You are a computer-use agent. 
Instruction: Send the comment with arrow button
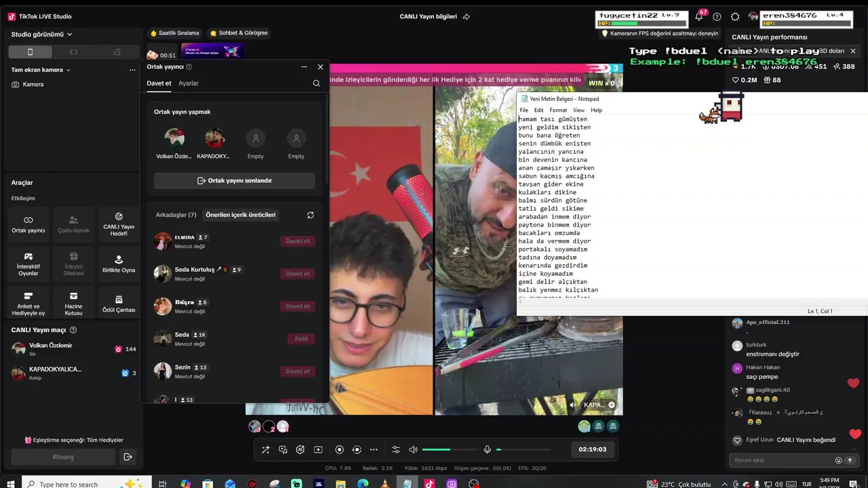point(850,460)
